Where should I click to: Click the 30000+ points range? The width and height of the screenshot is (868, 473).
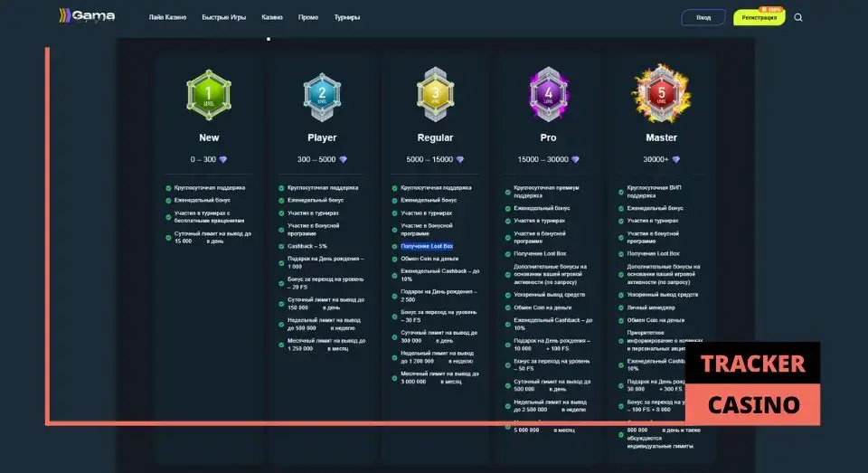pyautogui.click(x=656, y=159)
